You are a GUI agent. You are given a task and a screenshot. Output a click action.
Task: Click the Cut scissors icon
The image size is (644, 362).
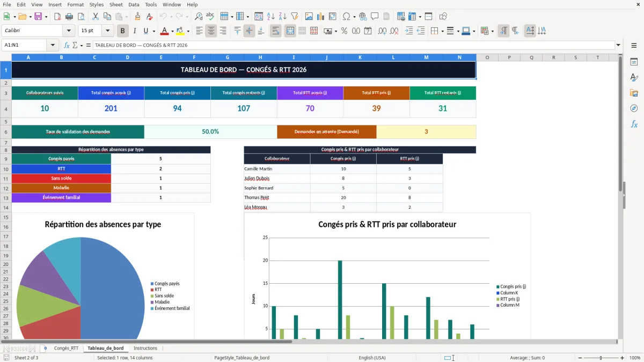coord(96,17)
